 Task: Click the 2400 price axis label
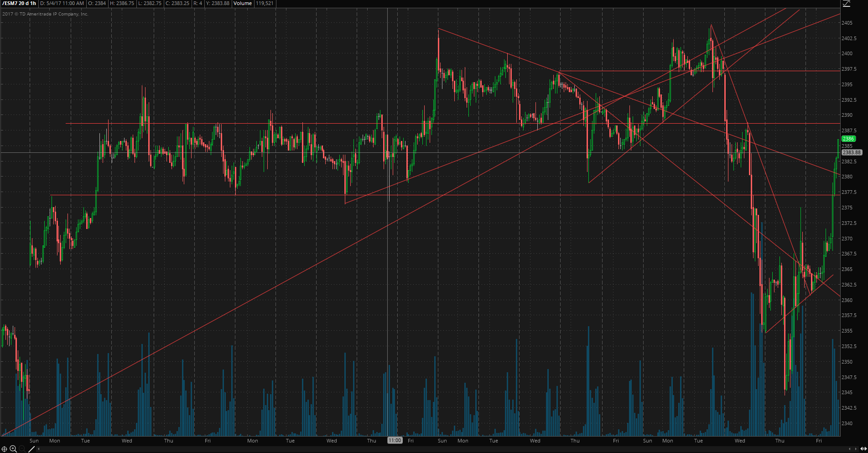(x=847, y=53)
